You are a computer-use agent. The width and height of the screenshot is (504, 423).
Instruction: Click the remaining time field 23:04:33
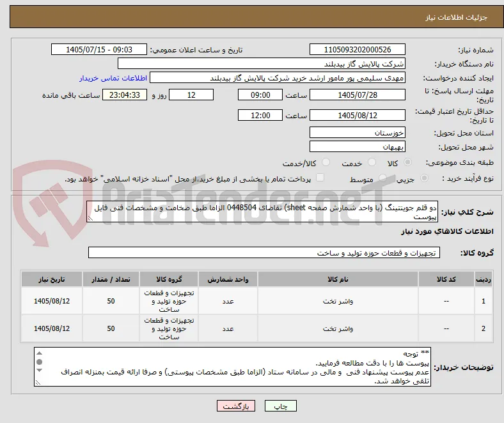(125, 95)
